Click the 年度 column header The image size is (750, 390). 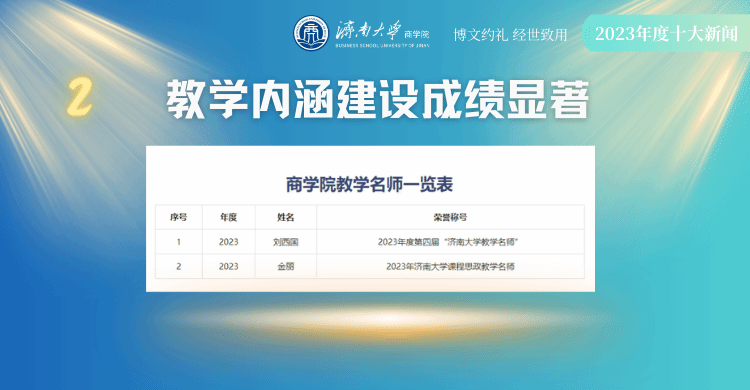(229, 217)
